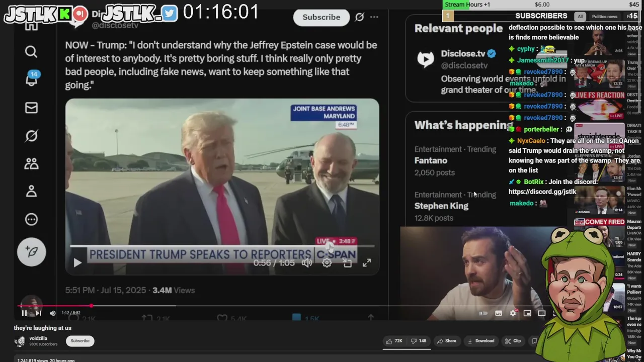Open the voidzilla channel name

tap(38, 338)
